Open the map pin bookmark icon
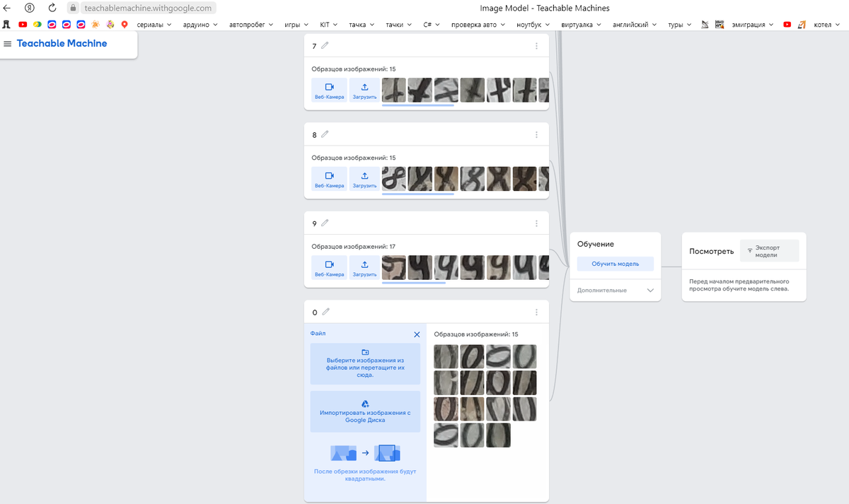Image resolution: width=849 pixels, height=504 pixels. click(x=125, y=24)
